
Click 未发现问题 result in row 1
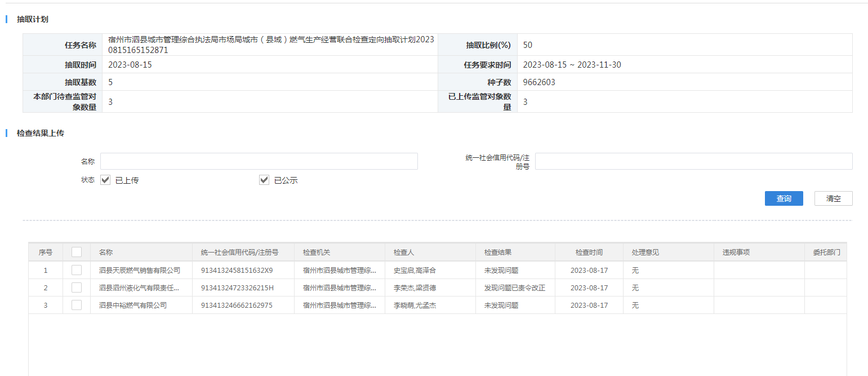tap(501, 271)
